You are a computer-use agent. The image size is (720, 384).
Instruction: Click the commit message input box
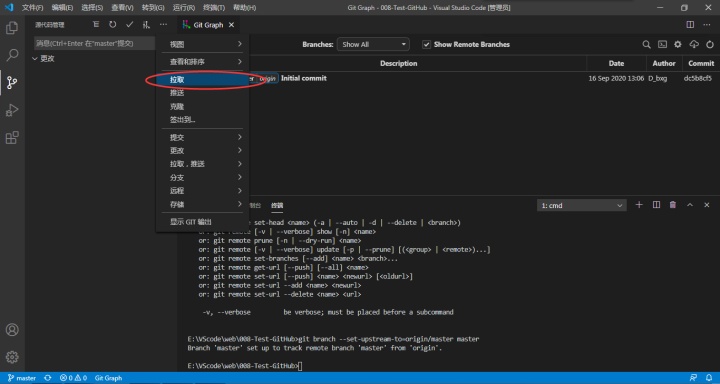pyautogui.click(x=95, y=44)
